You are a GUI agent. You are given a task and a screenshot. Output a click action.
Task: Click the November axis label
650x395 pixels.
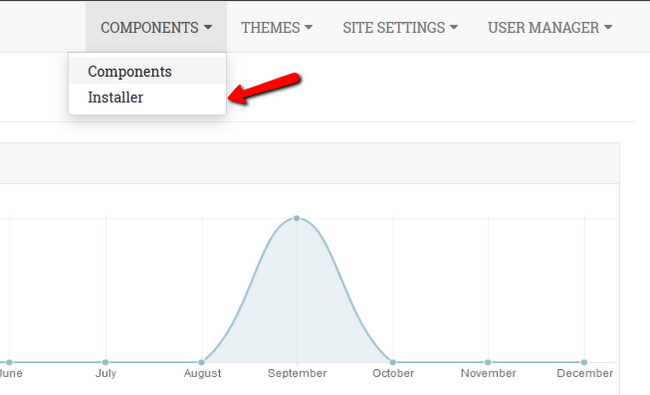(488, 373)
